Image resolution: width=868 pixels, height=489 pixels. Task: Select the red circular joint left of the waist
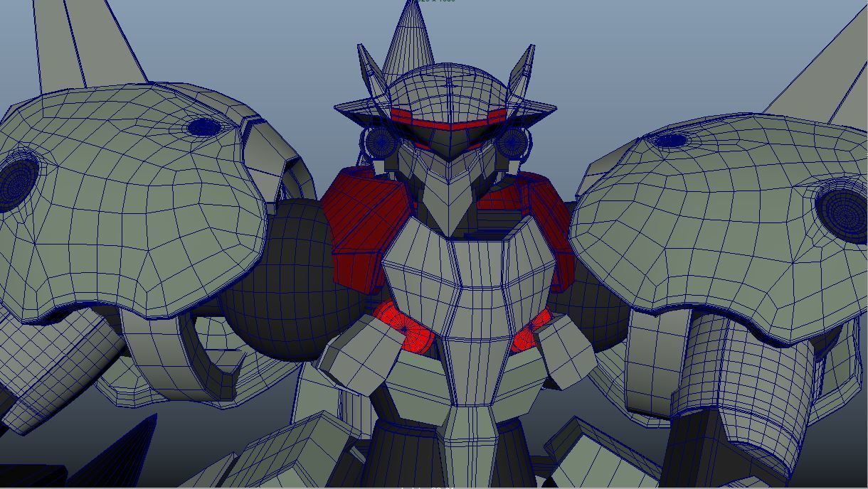tap(406, 327)
